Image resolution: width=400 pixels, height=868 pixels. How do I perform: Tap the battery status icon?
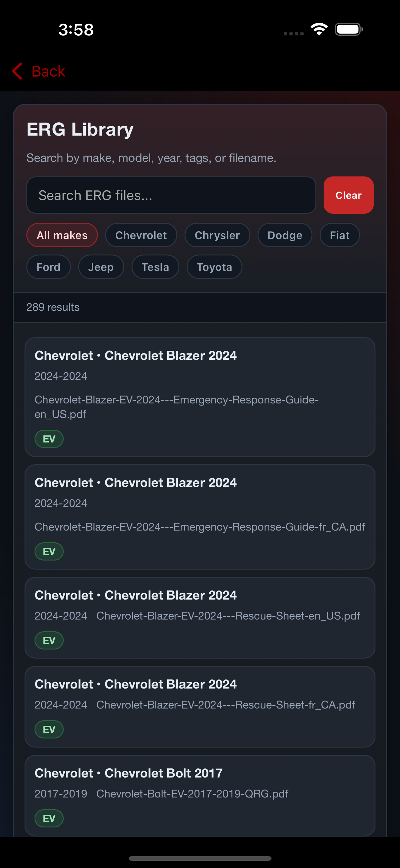[349, 29]
